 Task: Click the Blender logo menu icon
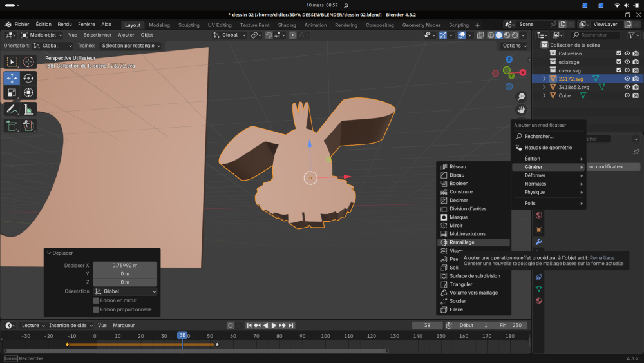pyautogui.click(x=7, y=25)
